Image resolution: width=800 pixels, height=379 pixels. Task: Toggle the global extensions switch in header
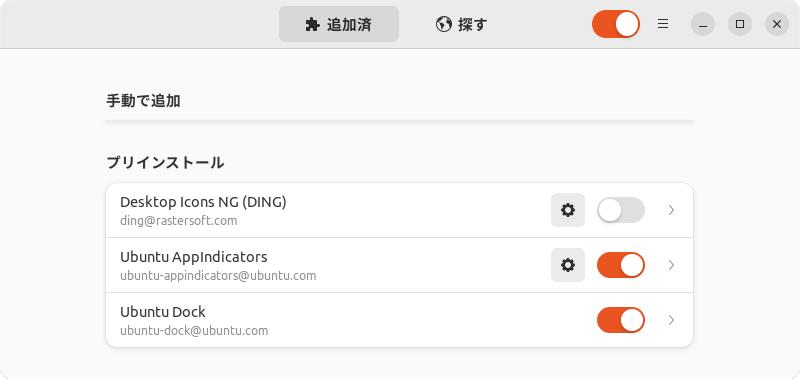pos(616,24)
